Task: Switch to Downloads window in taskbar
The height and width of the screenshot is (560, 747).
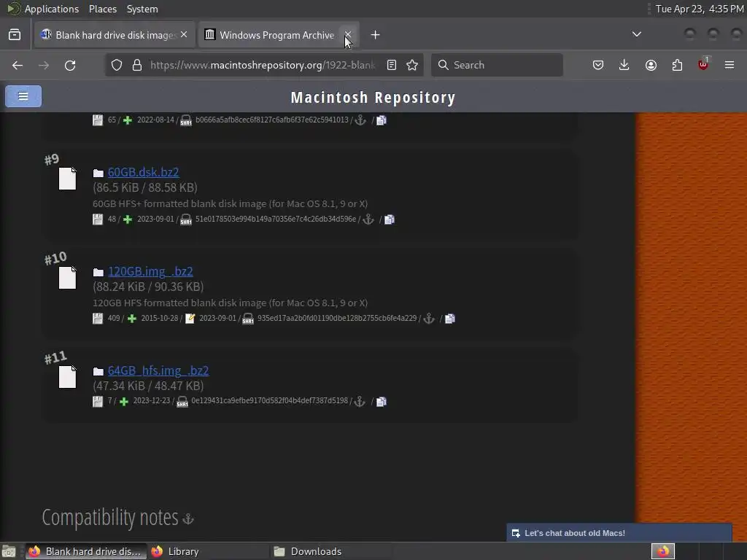Action: pos(332,551)
